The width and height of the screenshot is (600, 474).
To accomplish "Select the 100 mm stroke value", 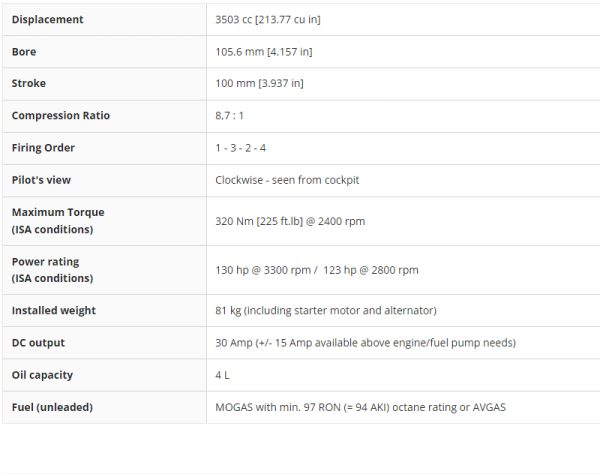I will [x=259, y=83].
